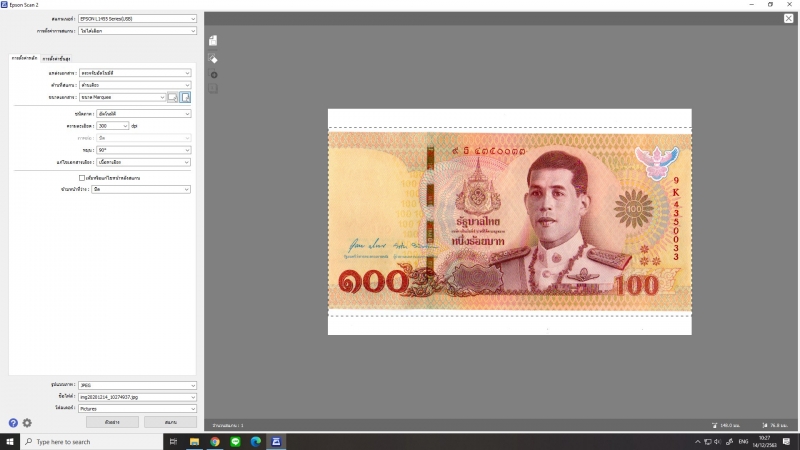The image size is (800, 450).
Task: Click the Epson Scan 2 taskbar icon
Action: (x=276, y=442)
